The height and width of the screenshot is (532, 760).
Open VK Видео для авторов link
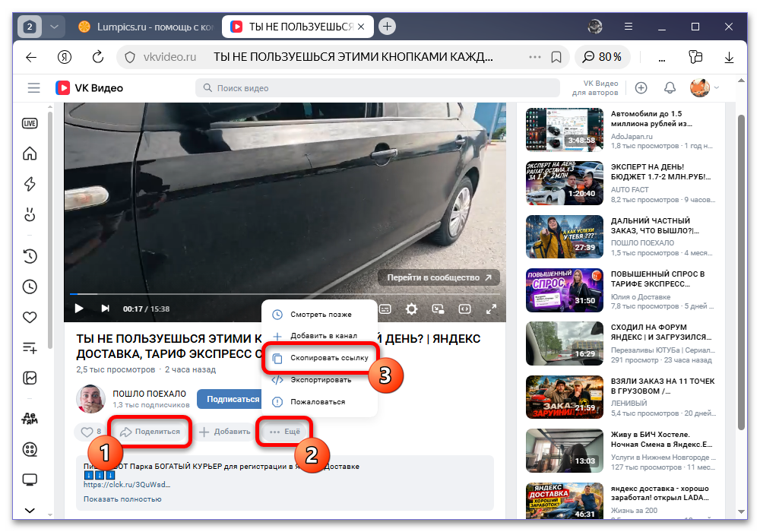tap(595, 88)
